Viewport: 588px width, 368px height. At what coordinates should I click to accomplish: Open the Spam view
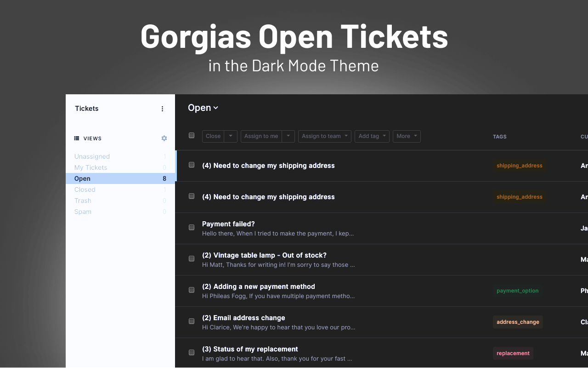tap(83, 211)
